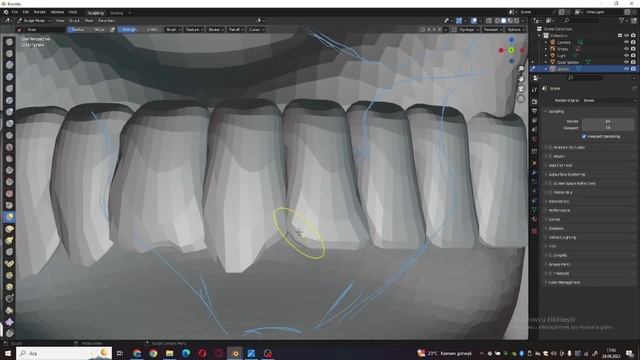
Task: Open Chrome from the Windows taskbar
Action: tap(153, 353)
